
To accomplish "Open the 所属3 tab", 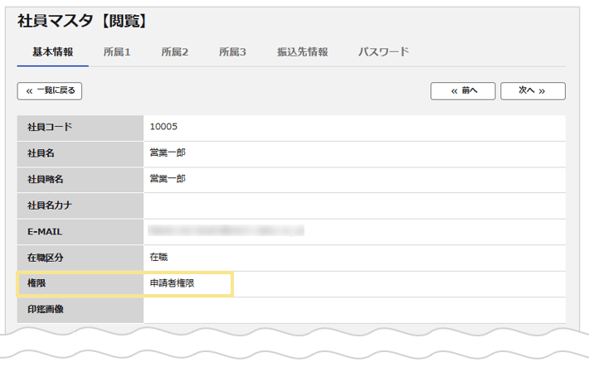I will tap(233, 52).
